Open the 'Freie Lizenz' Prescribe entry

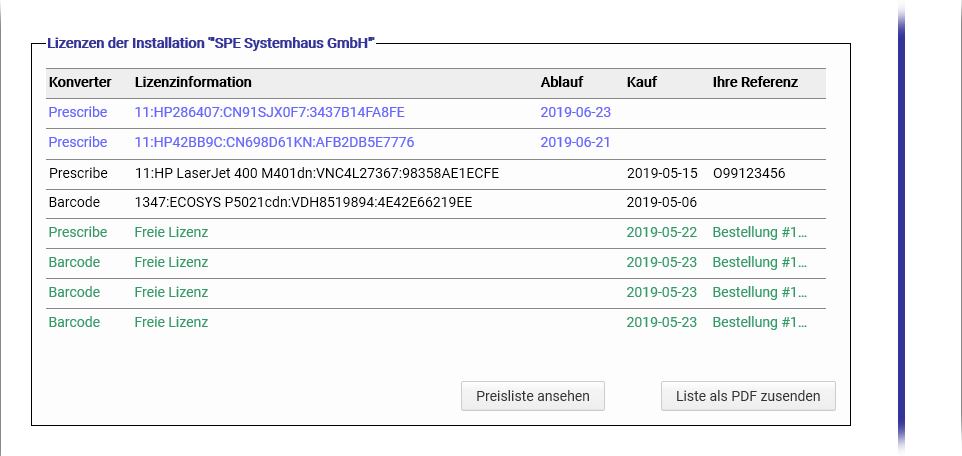(171, 233)
